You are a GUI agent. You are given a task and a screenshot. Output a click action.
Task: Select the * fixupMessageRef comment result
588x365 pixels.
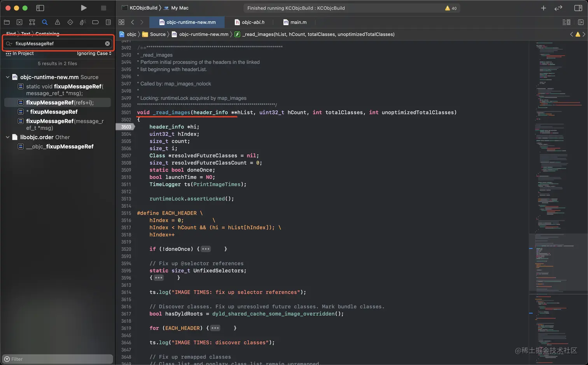pos(57,112)
